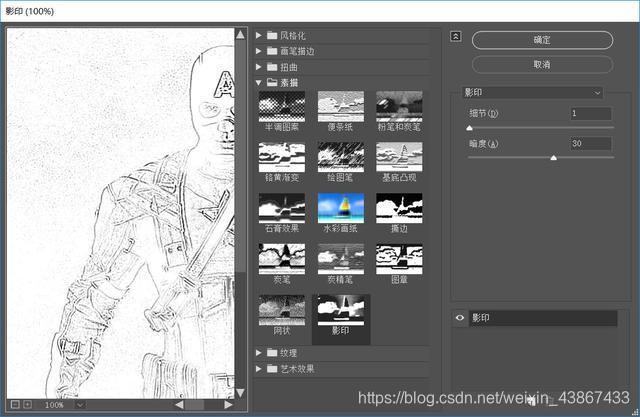Select the 粉笔和炭笔 filter thumbnail

[x=399, y=106]
